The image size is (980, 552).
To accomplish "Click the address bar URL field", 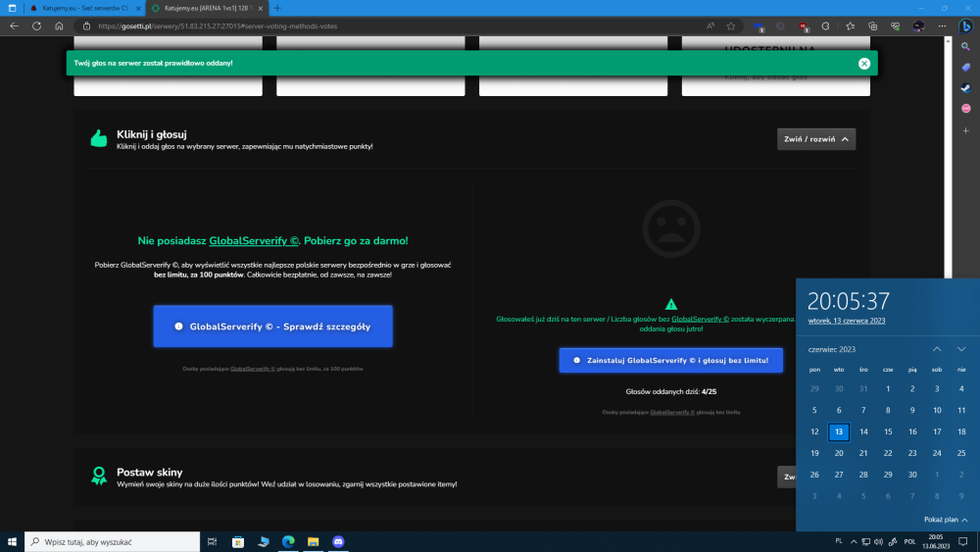I will tap(400, 26).
